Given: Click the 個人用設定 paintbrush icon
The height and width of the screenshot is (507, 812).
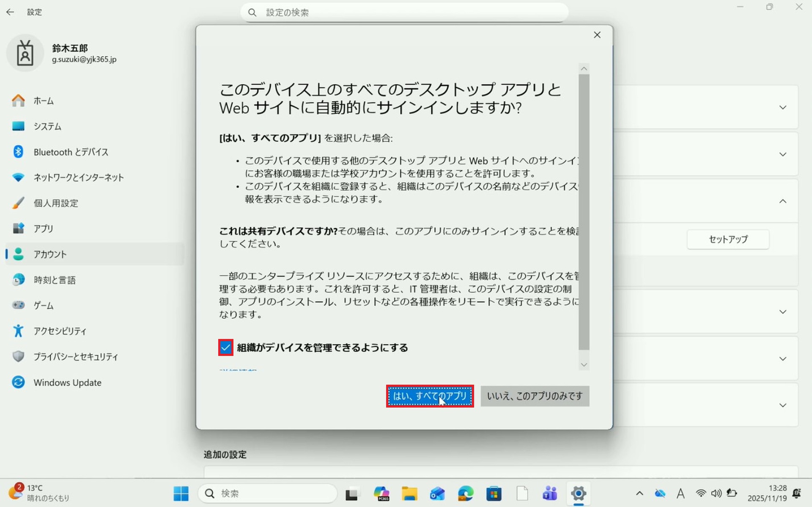Looking at the screenshot, I should pyautogui.click(x=18, y=203).
